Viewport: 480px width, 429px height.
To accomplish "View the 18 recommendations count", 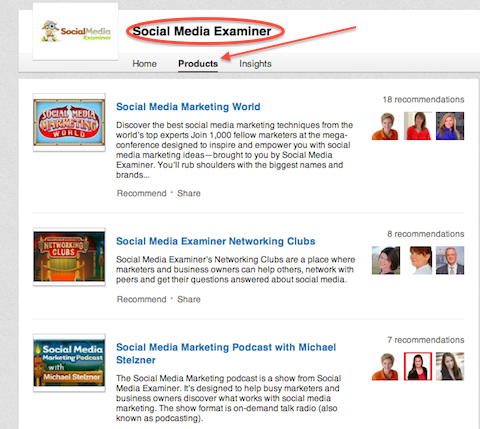I will [423, 99].
